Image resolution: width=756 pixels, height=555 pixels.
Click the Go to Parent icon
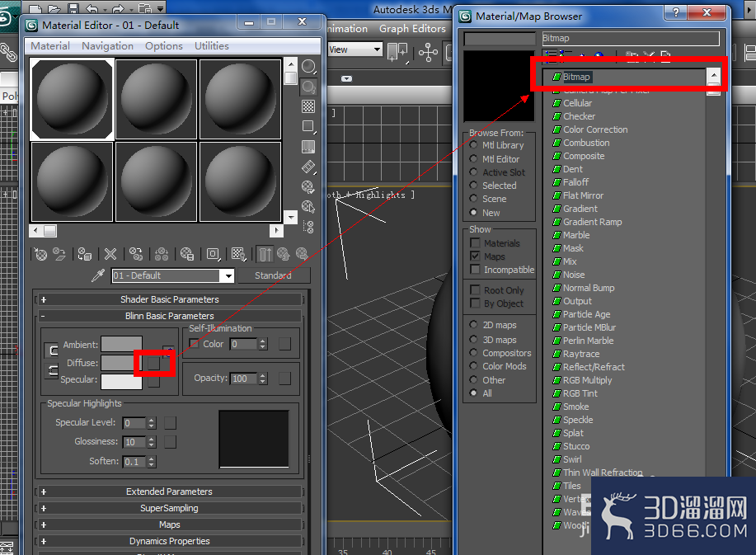(283, 254)
